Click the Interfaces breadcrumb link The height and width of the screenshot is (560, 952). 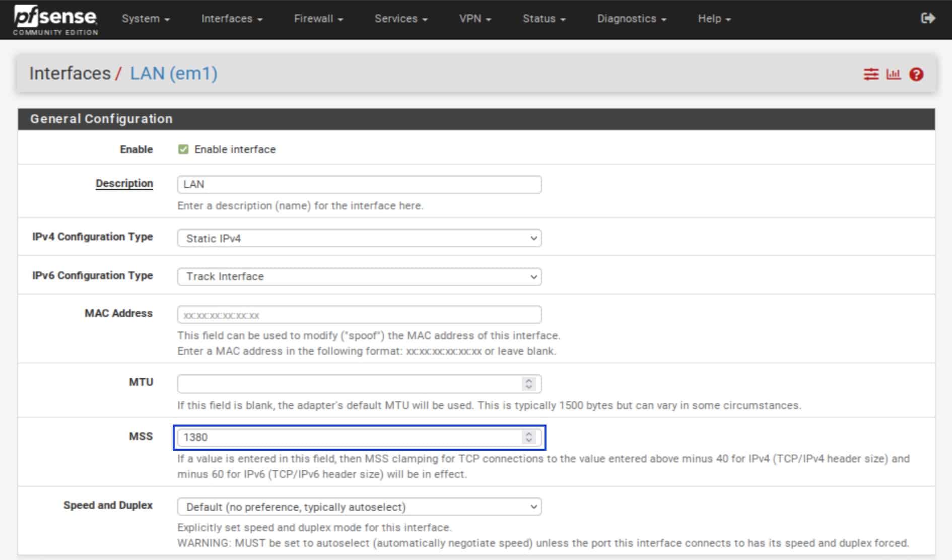70,74
